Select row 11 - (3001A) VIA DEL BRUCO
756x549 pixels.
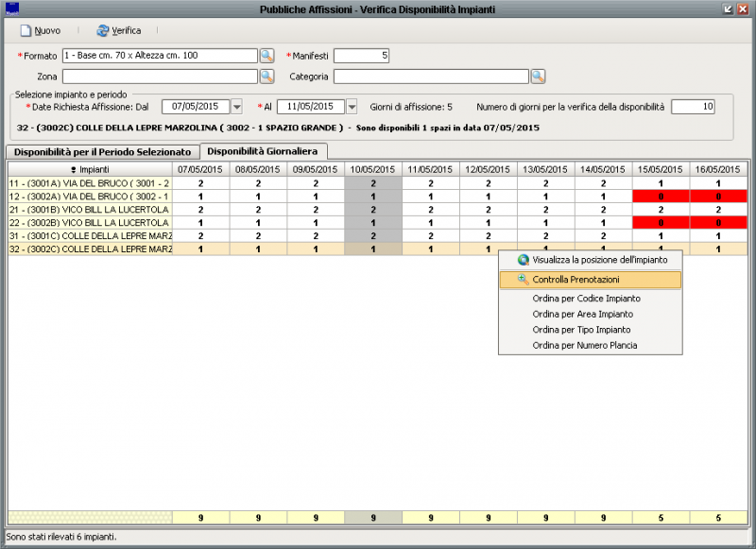pos(90,182)
